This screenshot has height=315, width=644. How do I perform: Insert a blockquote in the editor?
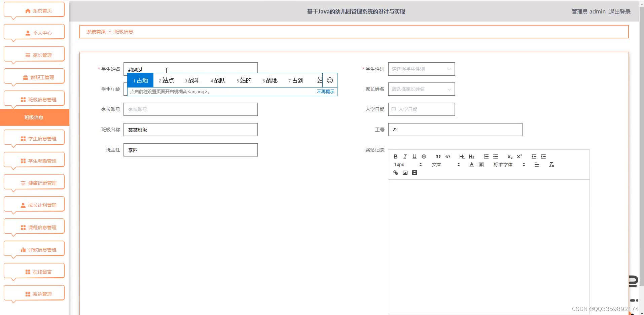click(x=438, y=156)
